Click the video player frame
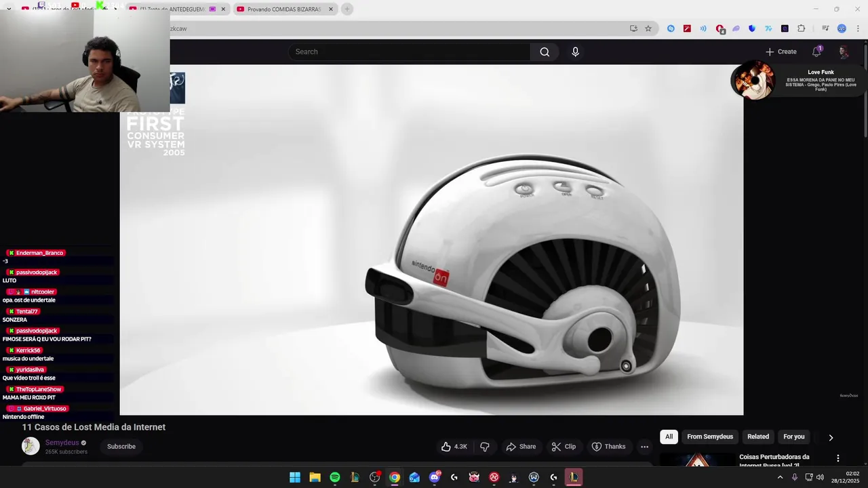This screenshot has width=868, height=488. 431,240
